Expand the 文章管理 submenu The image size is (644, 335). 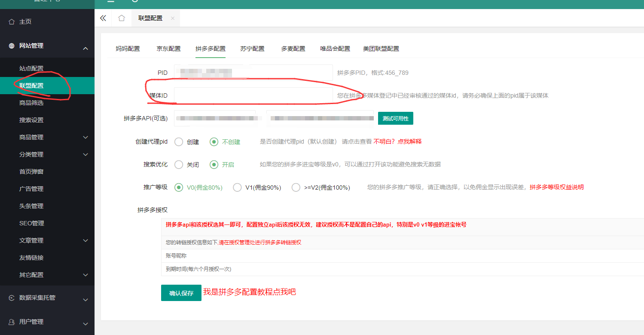click(85, 240)
